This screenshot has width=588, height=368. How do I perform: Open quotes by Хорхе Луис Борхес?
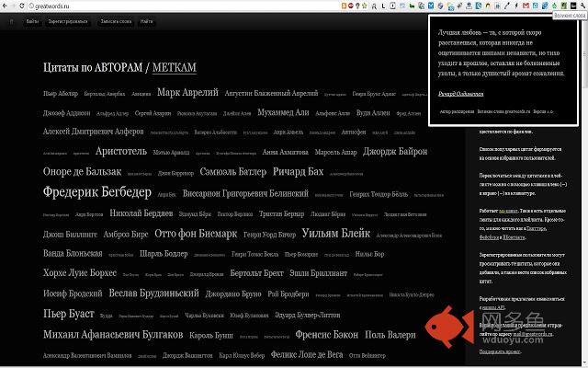point(80,272)
